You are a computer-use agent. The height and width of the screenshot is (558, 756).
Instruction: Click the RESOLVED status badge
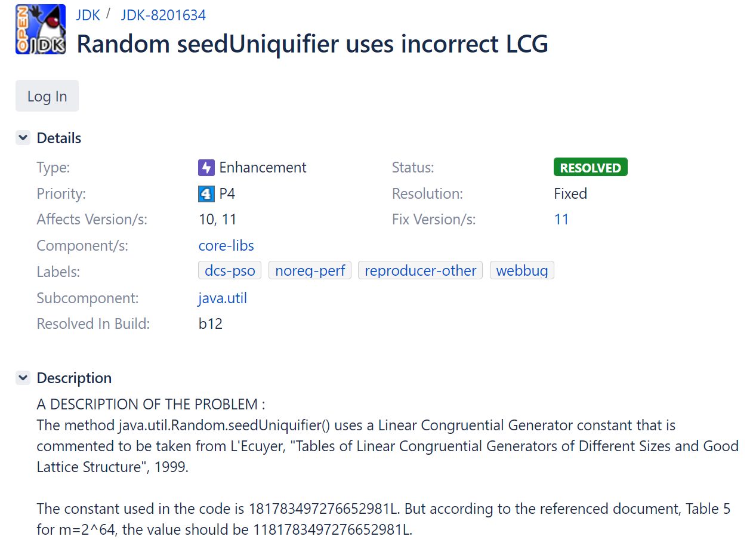click(x=591, y=168)
